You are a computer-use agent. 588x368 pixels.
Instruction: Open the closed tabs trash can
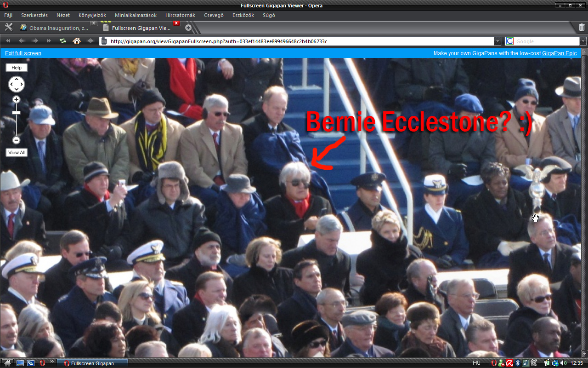click(x=582, y=27)
